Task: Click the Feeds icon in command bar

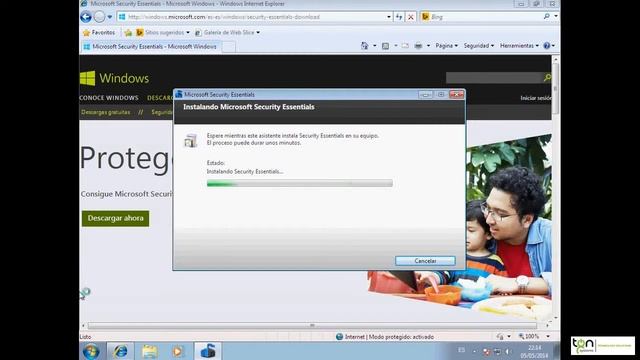Action: pyautogui.click(x=385, y=46)
